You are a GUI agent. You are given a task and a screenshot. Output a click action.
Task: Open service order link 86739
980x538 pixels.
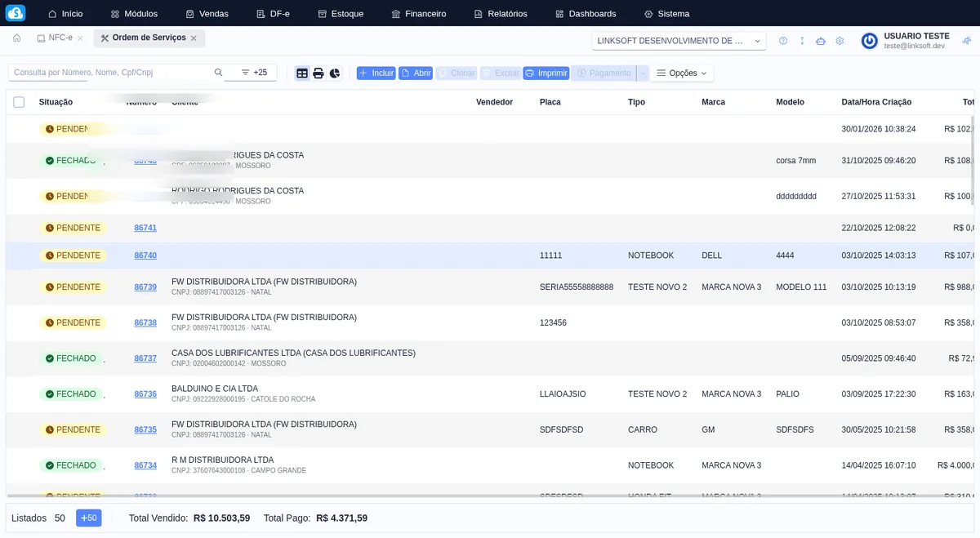pyautogui.click(x=145, y=287)
